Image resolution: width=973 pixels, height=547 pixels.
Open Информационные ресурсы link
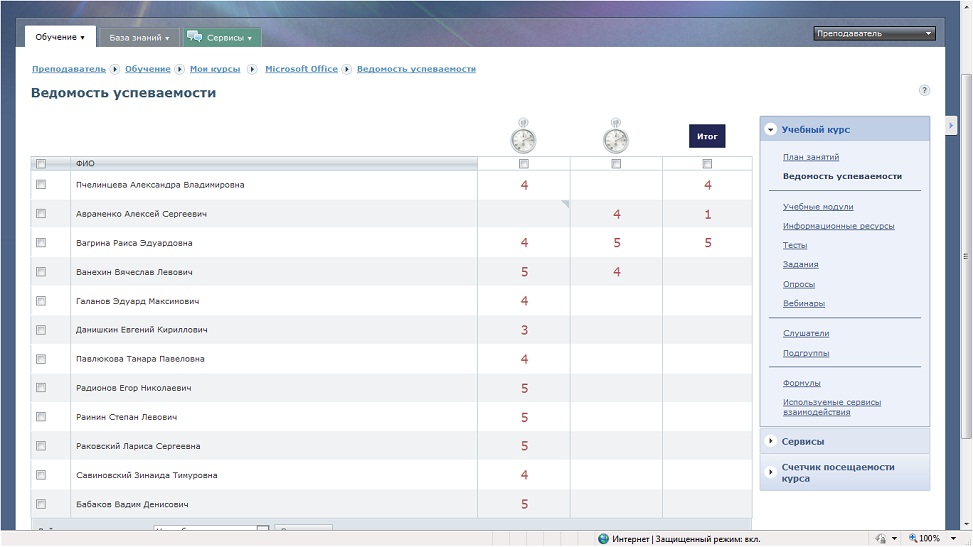click(838, 226)
